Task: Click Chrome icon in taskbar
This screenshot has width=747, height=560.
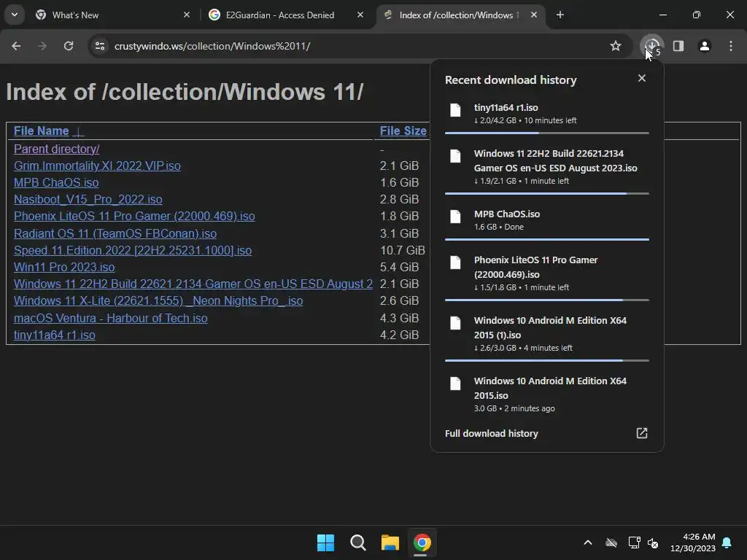Action: coord(422,542)
